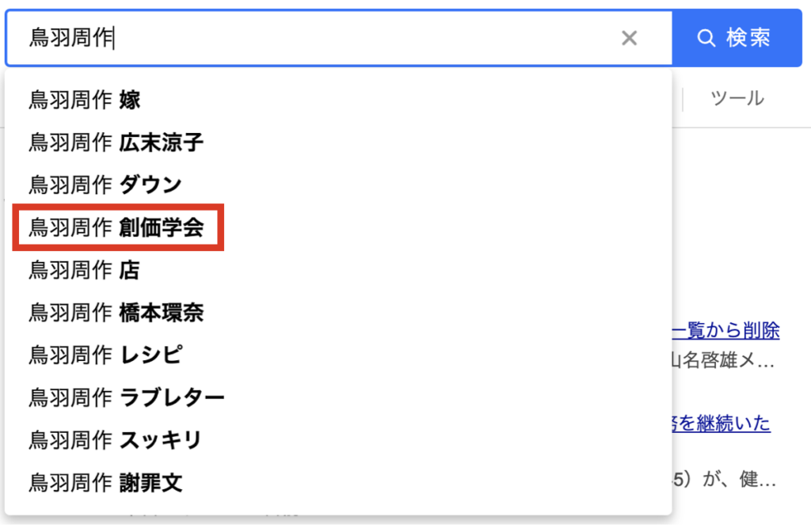This screenshot has width=811, height=532.
Task: Choose suggestion 鳥羽周作 橋本環奈
Action: point(339,312)
